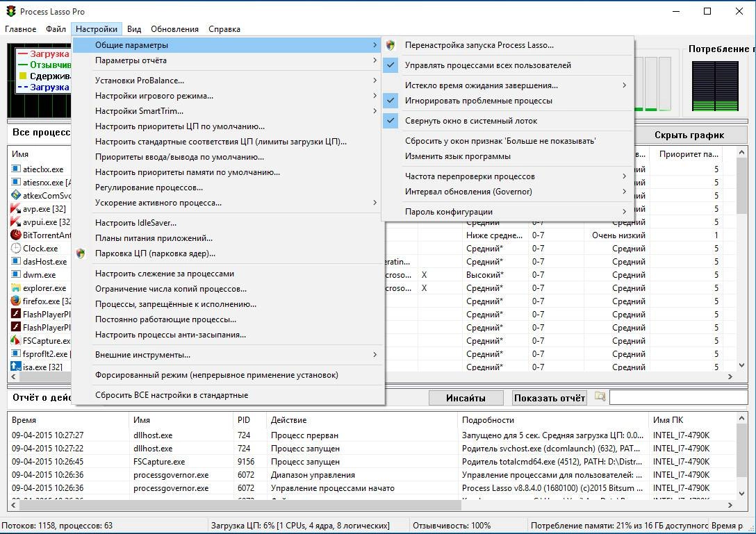The image size is (756, 534).
Task: Select Настроить IdleSaver menu entry
Action: pyautogui.click(x=228, y=223)
